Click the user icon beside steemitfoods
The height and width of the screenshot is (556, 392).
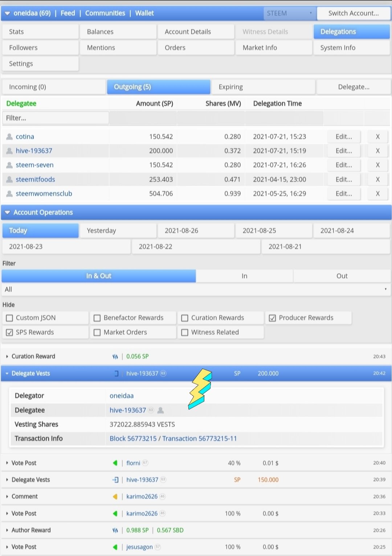10,179
